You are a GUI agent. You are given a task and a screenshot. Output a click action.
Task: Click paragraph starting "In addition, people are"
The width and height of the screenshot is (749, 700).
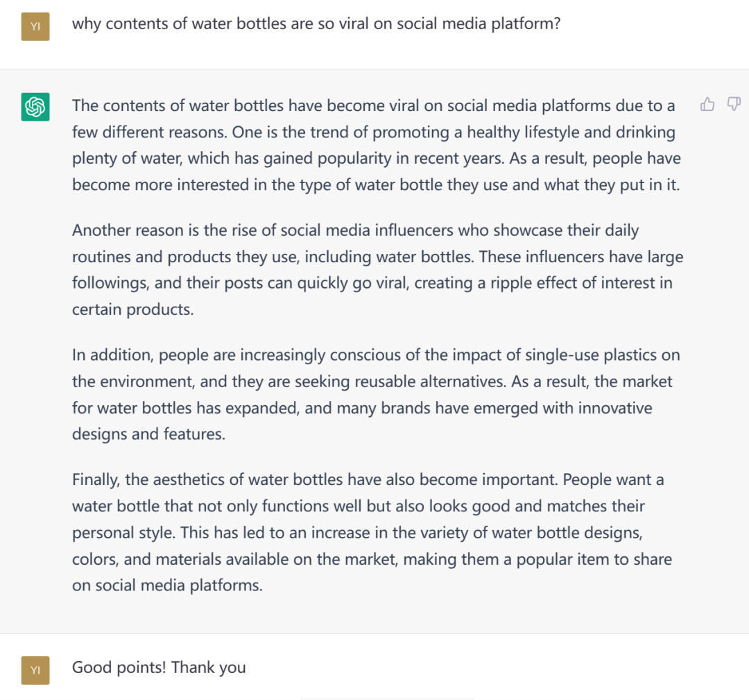click(374, 394)
